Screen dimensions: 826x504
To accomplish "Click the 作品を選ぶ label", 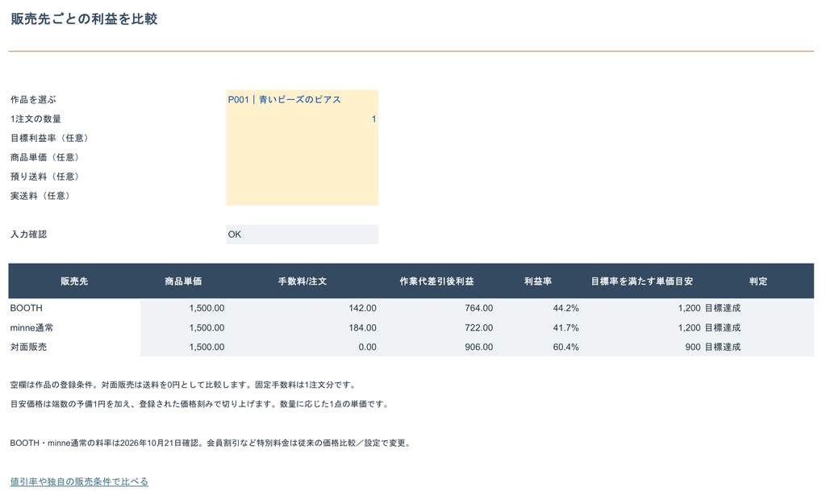I will (33, 99).
